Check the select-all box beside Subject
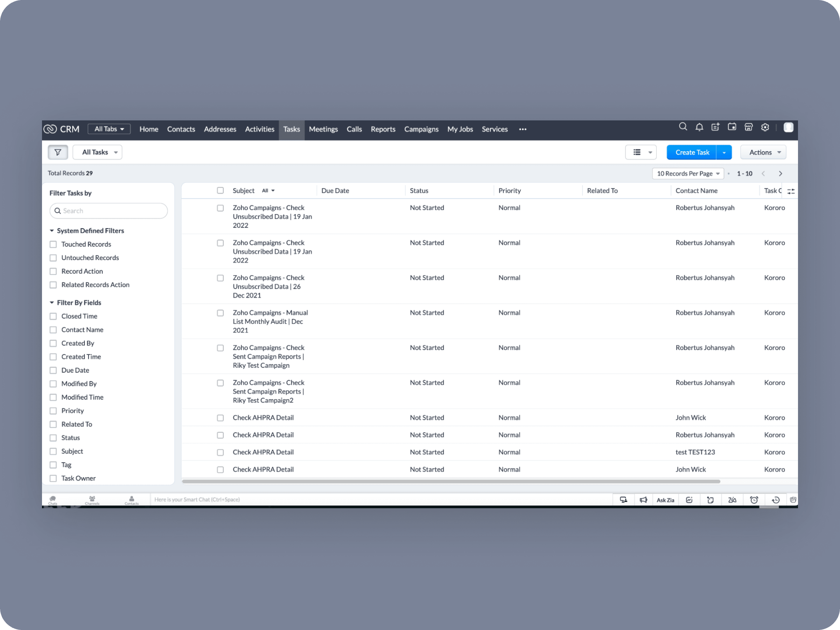The image size is (840, 630). click(220, 191)
